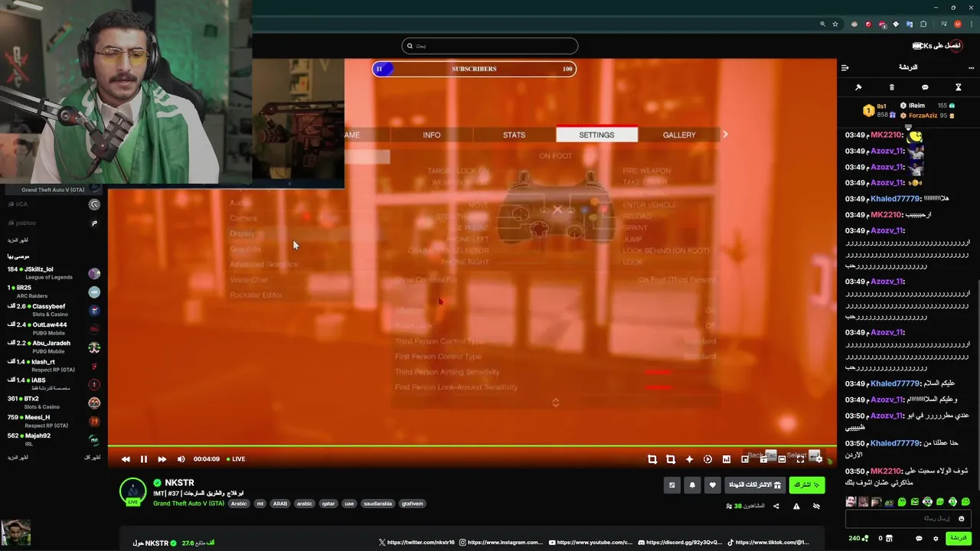Fast-forward the stream playback
This screenshot has width=980, height=551.
coord(162,459)
